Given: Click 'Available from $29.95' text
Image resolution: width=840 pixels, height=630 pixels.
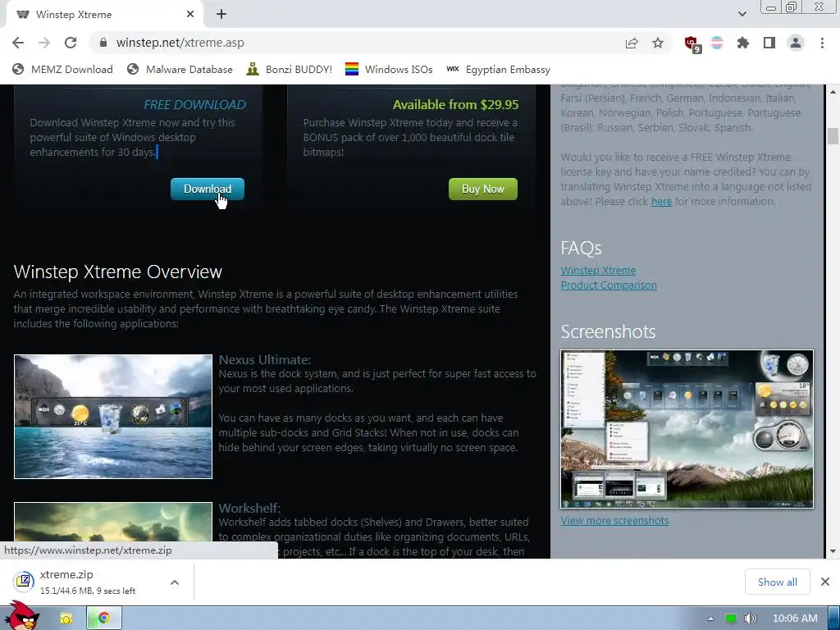Looking at the screenshot, I should click(455, 105).
